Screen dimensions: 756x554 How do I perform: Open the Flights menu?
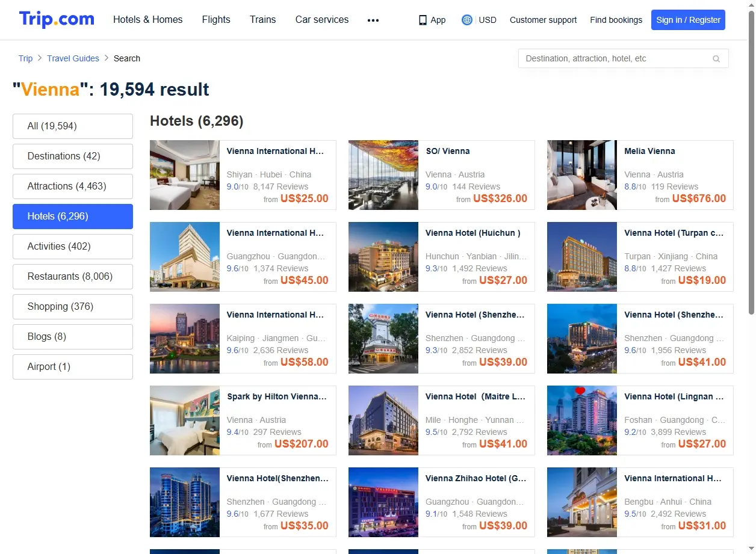click(216, 20)
